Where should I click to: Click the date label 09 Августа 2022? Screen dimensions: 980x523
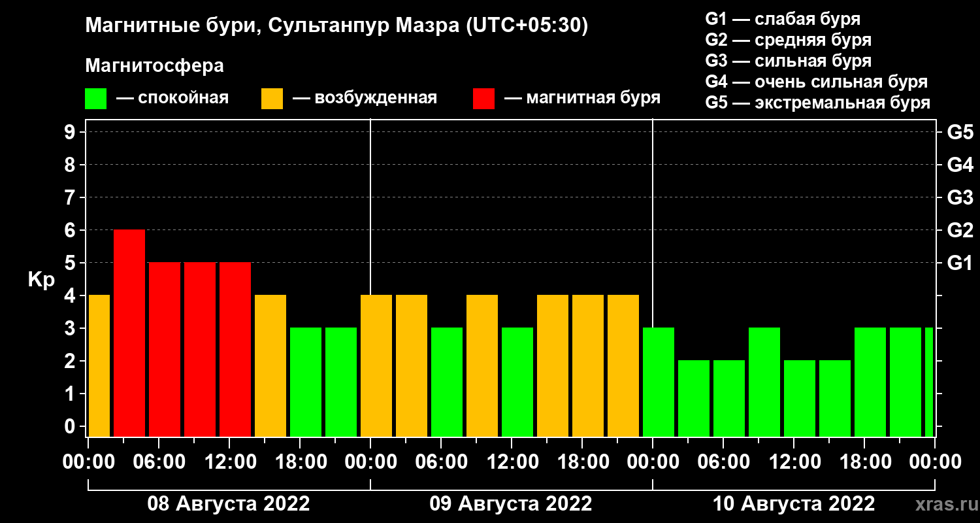pyautogui.click(x=511, y=504)
